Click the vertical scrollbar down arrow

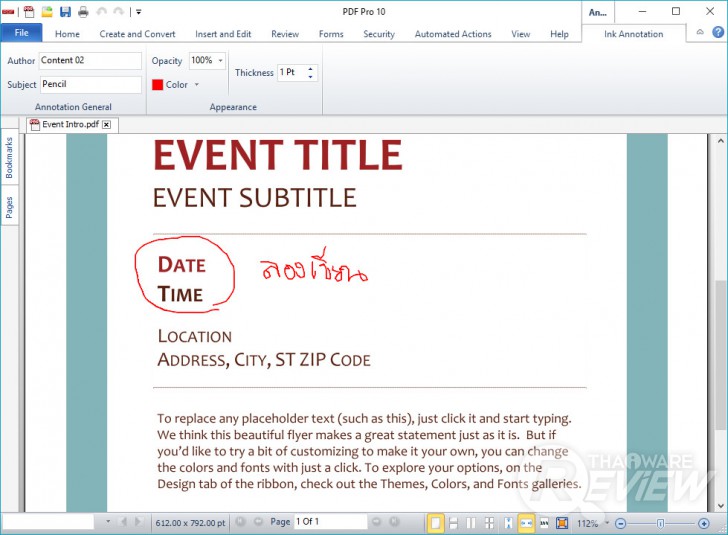[720, 506]
